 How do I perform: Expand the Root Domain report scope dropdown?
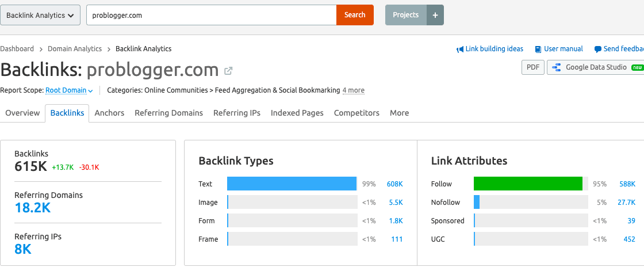[69, 90]
